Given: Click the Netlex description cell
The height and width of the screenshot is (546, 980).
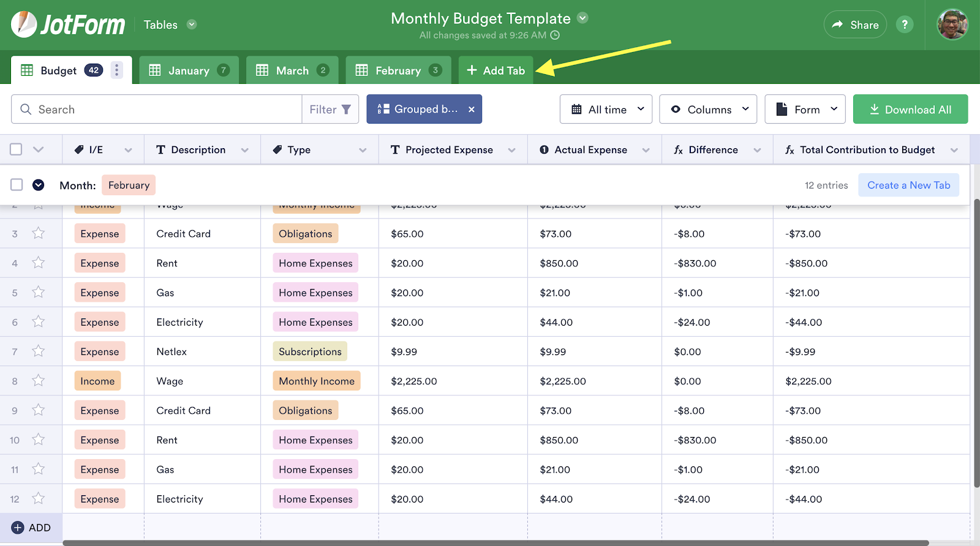Looking at the screenshot, I should coord(202,351).
